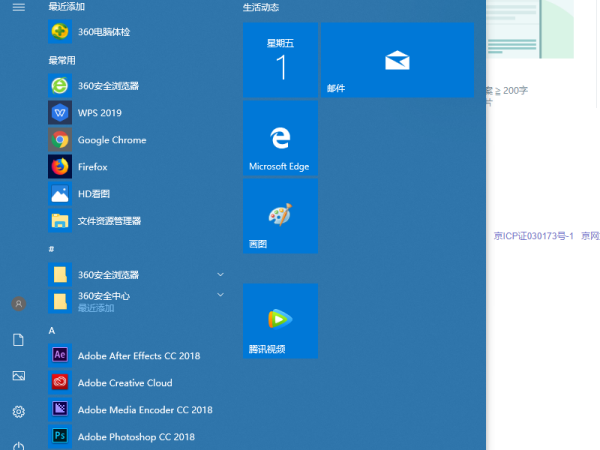Click the A letter group header

click(52, 331)
